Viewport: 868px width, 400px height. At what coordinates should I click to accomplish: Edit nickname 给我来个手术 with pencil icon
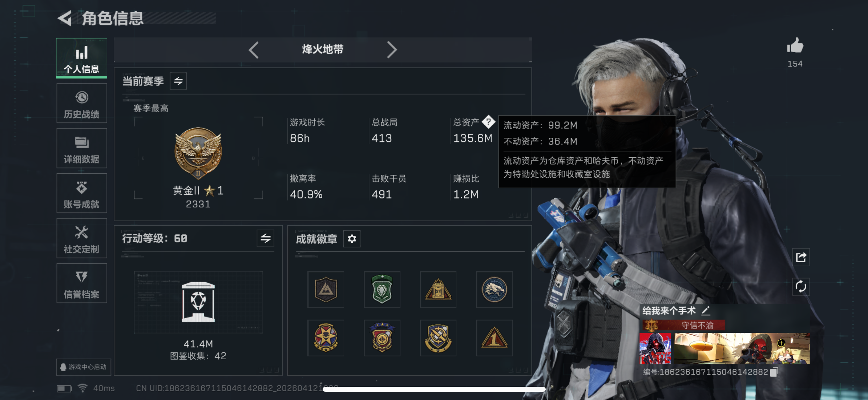[x=706, y=310]
